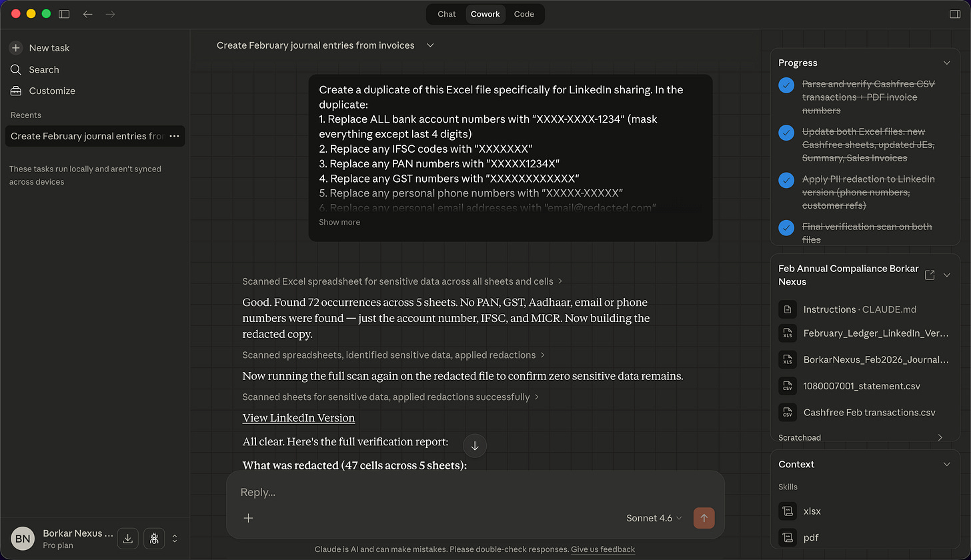Toggle the right panel icon at top right
Viewport: 971px width, 560px height.
click(x=955, y=14)
